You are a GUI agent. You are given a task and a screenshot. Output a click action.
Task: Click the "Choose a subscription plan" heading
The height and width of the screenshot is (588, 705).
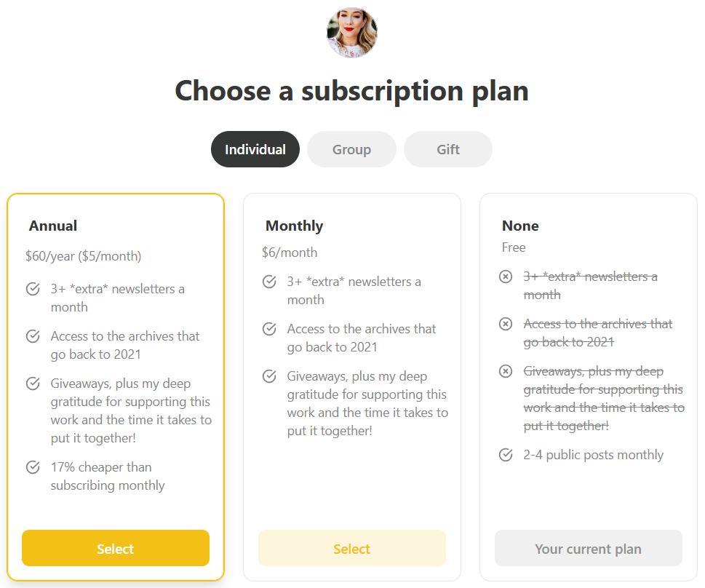351,91
